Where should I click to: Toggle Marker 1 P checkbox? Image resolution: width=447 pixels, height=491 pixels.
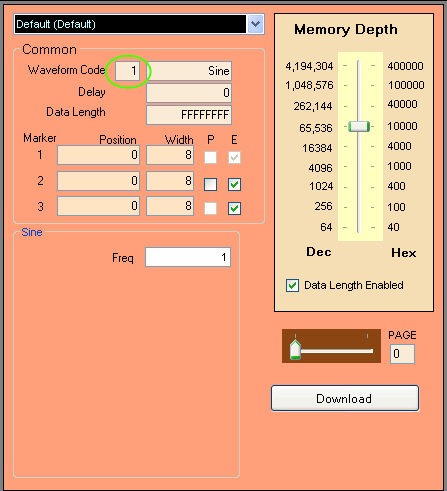pyautogui.click(x=210, y=157)
